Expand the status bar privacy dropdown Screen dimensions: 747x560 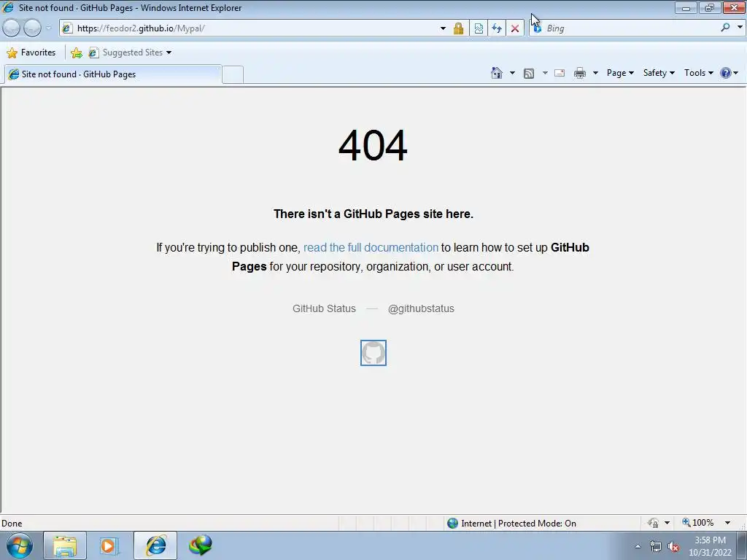(667, 523)
